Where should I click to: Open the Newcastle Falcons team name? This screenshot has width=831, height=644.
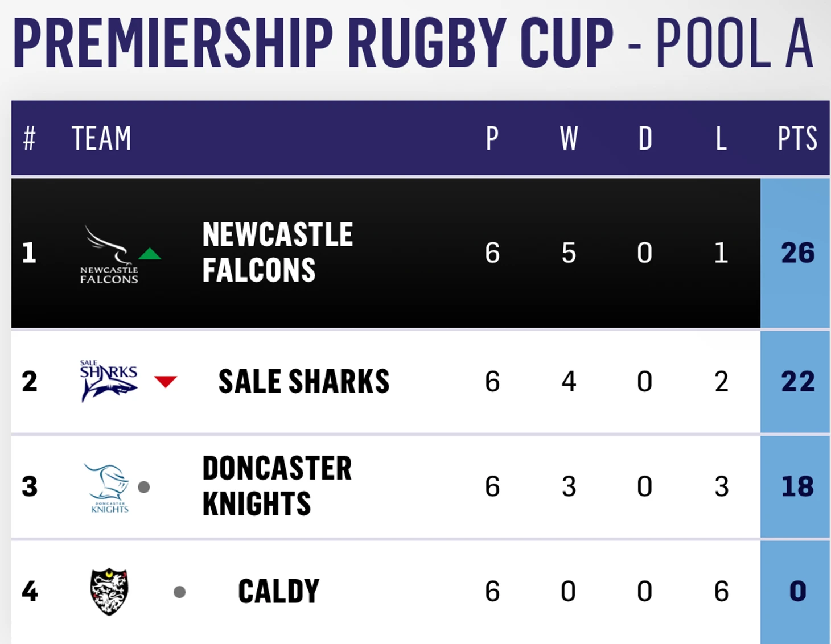277,252
